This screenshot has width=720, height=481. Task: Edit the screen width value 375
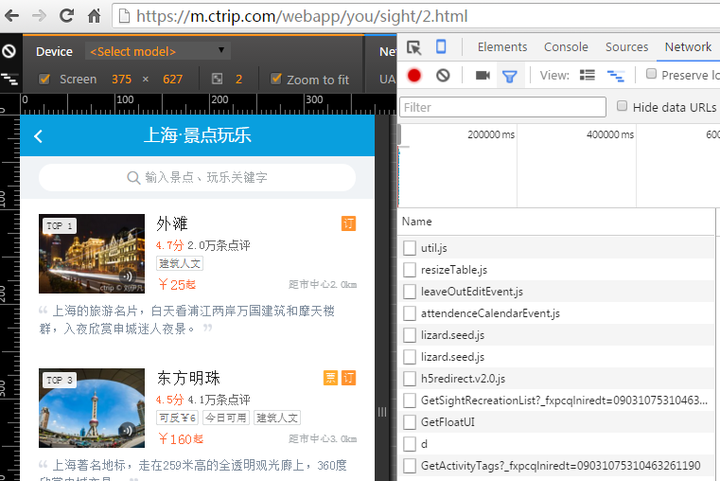click(121, 79)
